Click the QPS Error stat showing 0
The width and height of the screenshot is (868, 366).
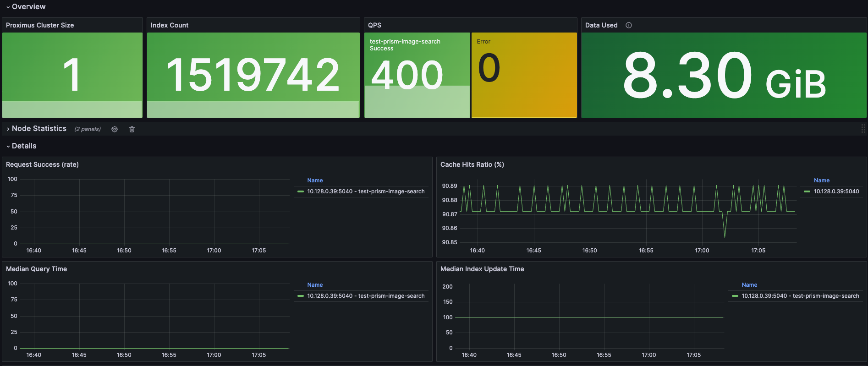tap(524, 75)
